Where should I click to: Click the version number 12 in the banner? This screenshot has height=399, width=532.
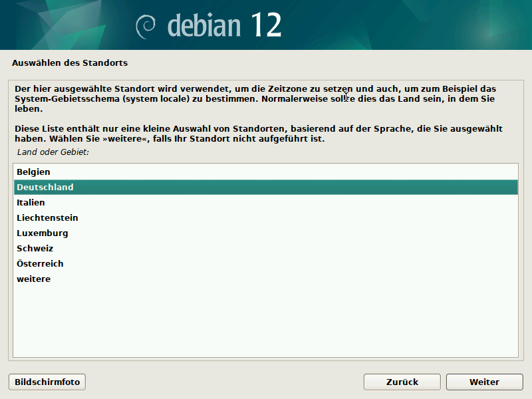click(x=265, y=25)
